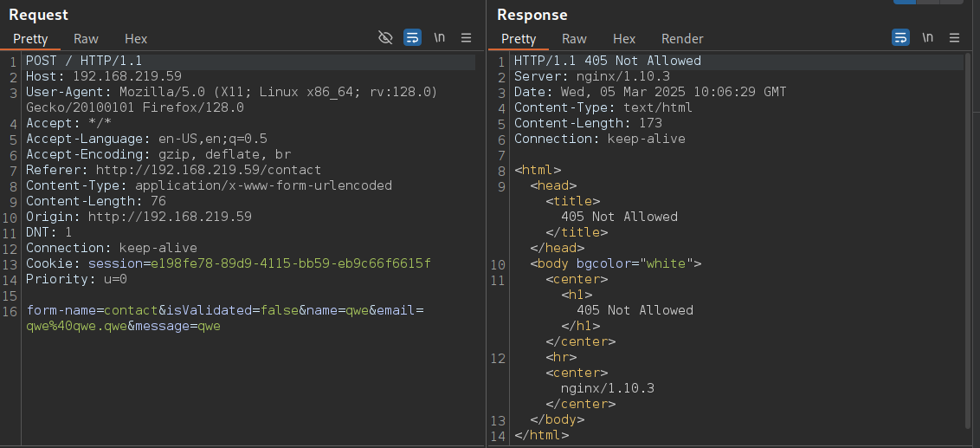Select the Request Pretty tab
Viewport: 980px width, 448px height.
30,39
